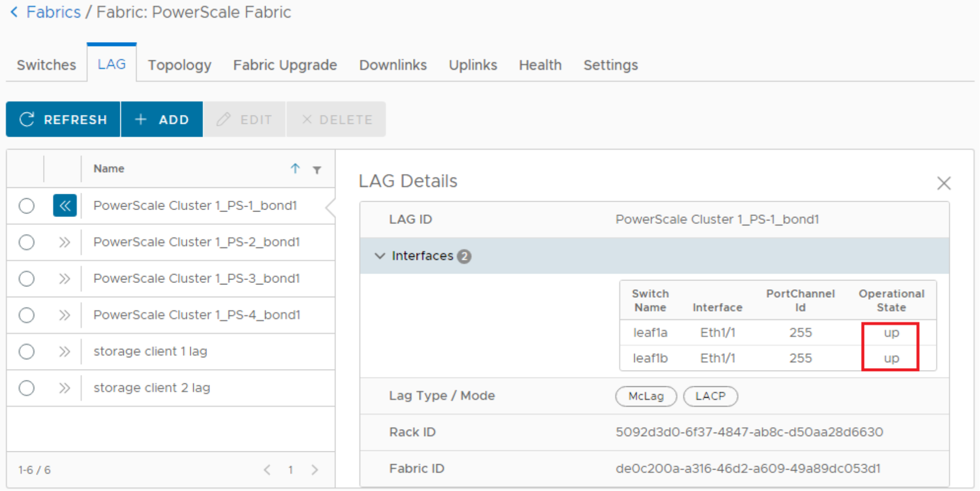Viewport: 980px width, 491px height.
Task: Click the leaf1b switch name cell
Action: click(x=650, y=358)
